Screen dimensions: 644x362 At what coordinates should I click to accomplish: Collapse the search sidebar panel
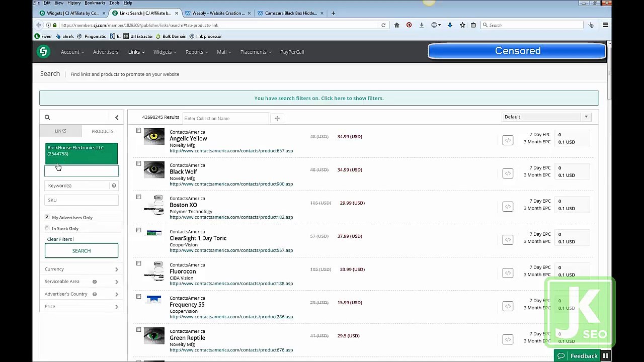(x=117, y=118)
